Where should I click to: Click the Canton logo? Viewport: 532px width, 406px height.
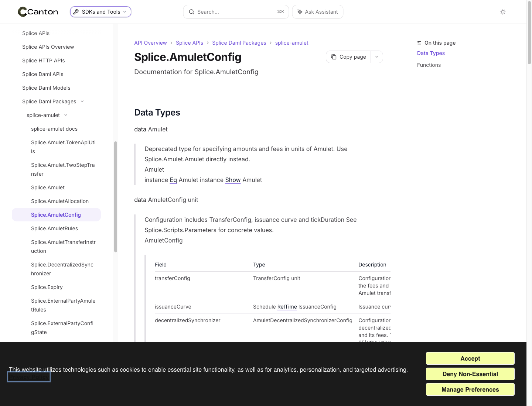point(38,12)
